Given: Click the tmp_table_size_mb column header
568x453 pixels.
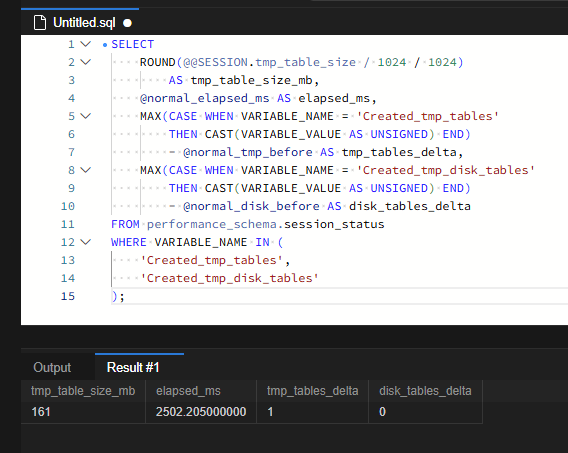Looking at the screenshot, I should coord(83,391).
